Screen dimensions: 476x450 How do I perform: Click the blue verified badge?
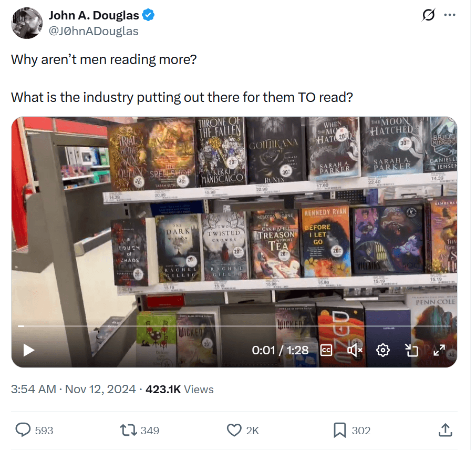pos(149,15)
